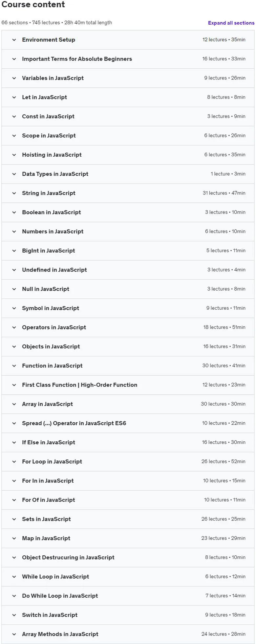The image size is (256, 644).
Task: Click chevron icon next to BigInt in JavaScript
Action: click(x=14, y=251)
